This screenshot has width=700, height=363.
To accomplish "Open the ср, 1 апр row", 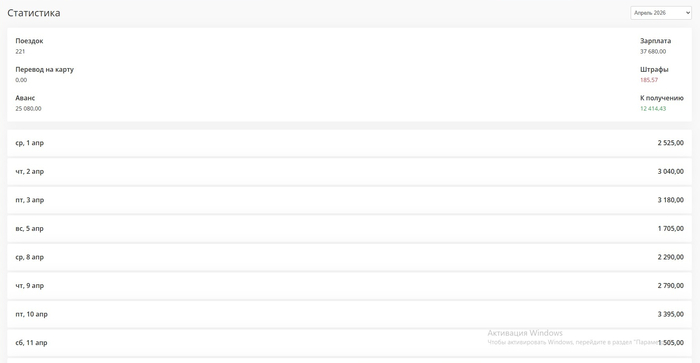I will [350, 143].
